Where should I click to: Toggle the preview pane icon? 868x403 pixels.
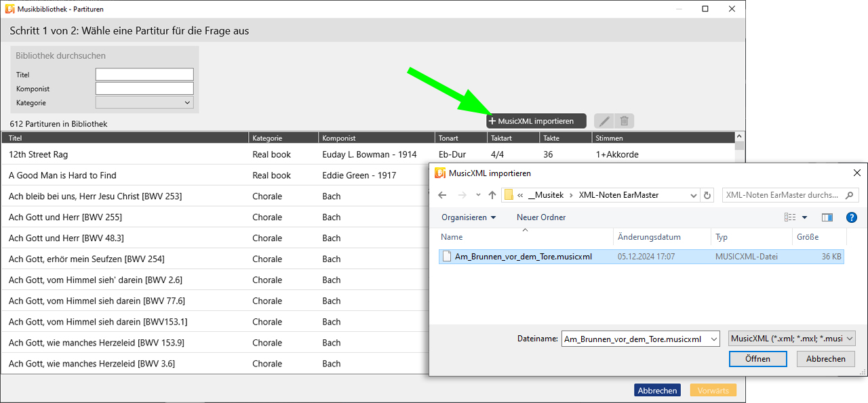coord(827,217)
